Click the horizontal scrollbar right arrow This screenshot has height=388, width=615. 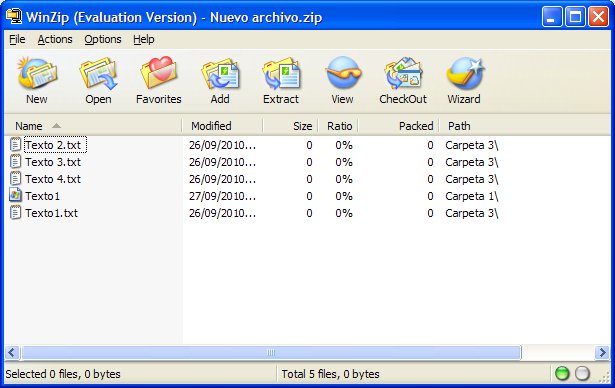coord(602,352)
